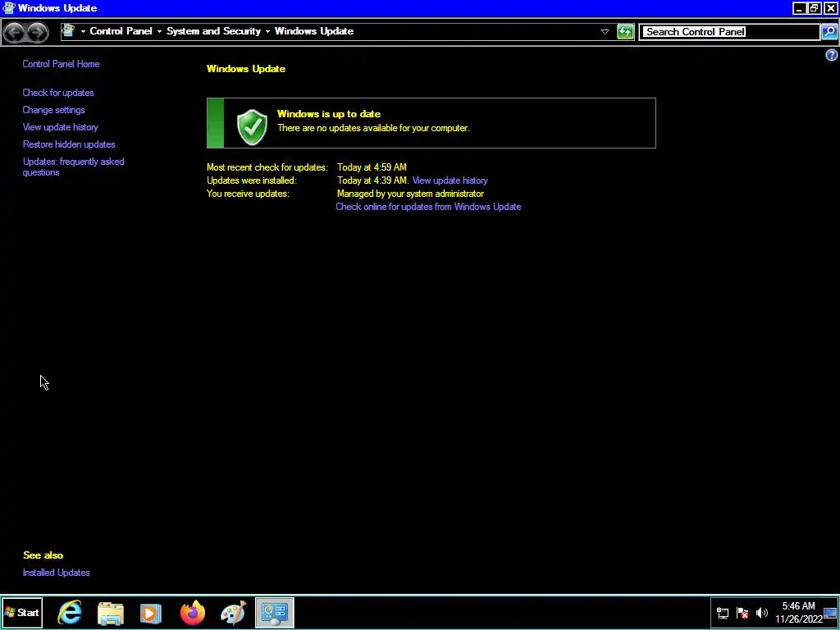Click the Search Control Panel field
The image size is (840, 630).
pyautogui.click(x=729, y=32)
